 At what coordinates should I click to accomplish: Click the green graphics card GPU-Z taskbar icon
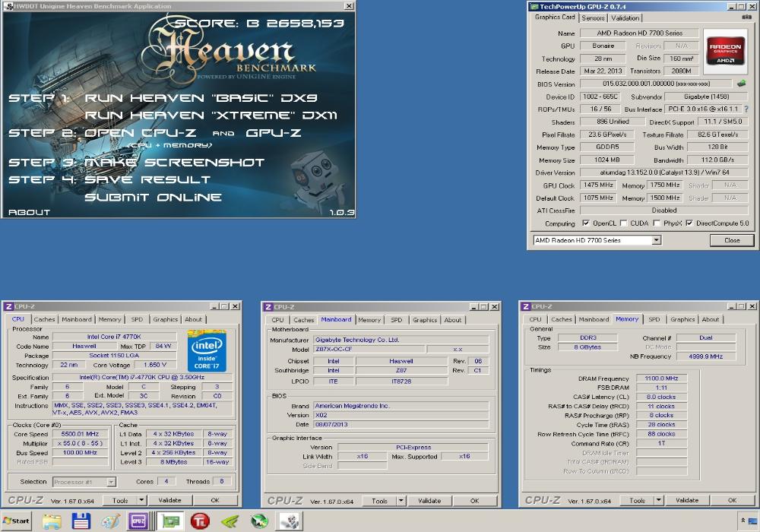170,521
